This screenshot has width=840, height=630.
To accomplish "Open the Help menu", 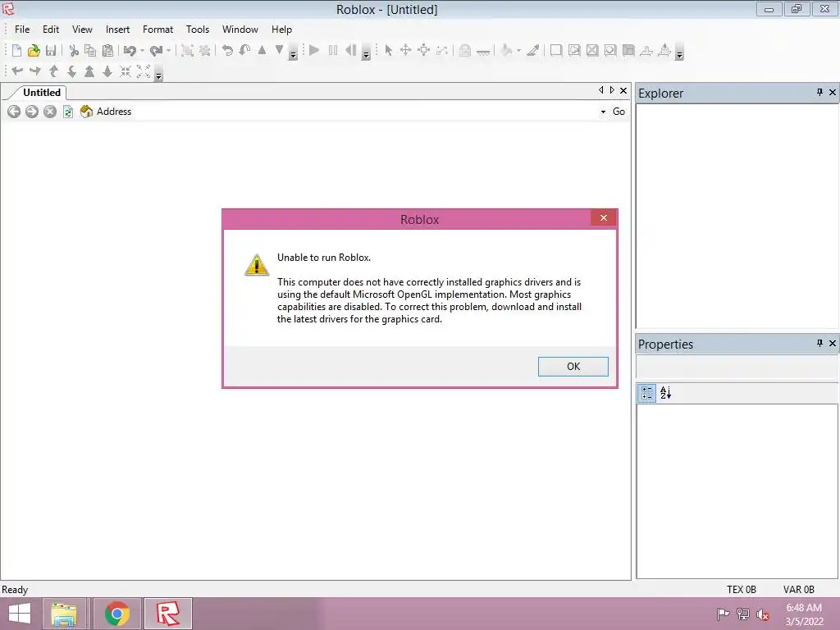I will tap(281, 30).
